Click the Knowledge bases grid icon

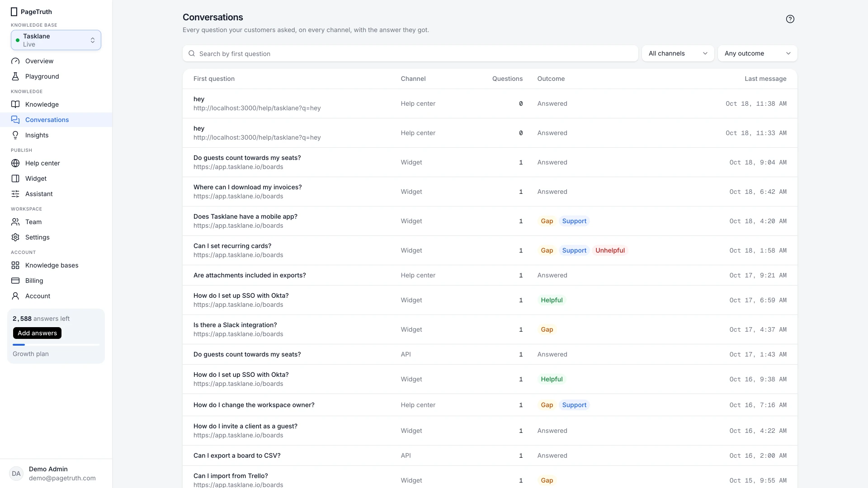tap(15, 265)
